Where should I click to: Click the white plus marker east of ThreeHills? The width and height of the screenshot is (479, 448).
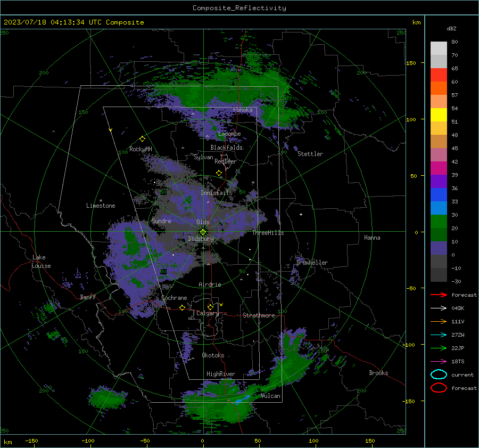pyautogui.click(x=301, y=214)
